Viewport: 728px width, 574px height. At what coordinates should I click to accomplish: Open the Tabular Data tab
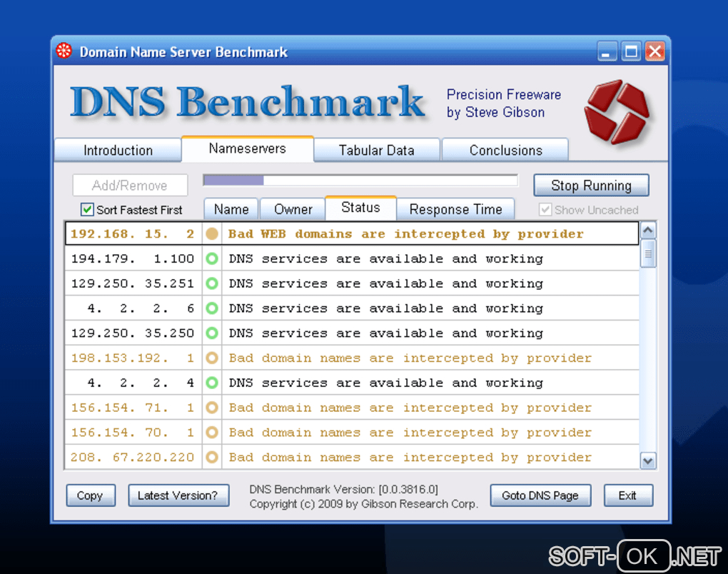click(x=377, y=150)
